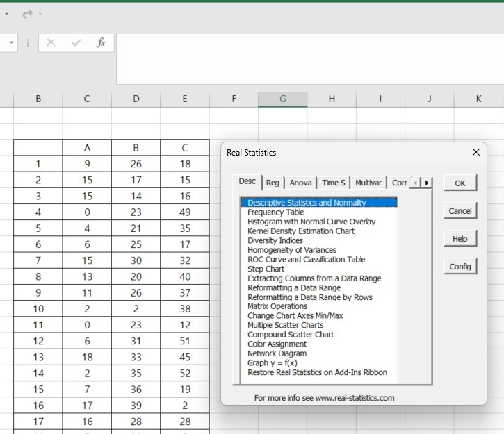Select column D header

[136, 99]
